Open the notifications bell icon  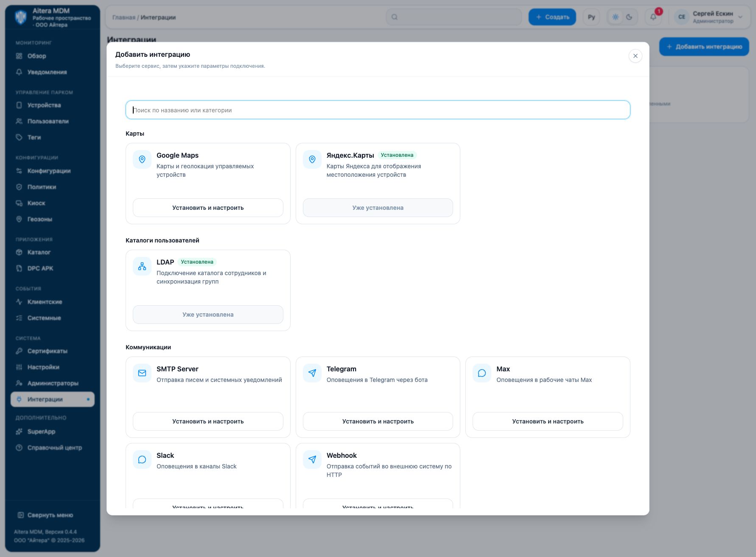tap(653, 17)
